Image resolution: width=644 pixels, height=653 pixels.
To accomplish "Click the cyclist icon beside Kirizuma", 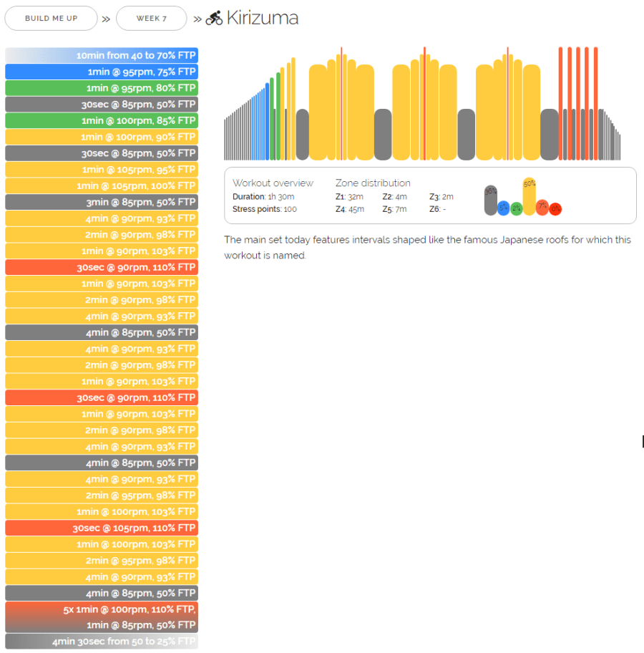I will pyautogui.click(x=214, y=19).
